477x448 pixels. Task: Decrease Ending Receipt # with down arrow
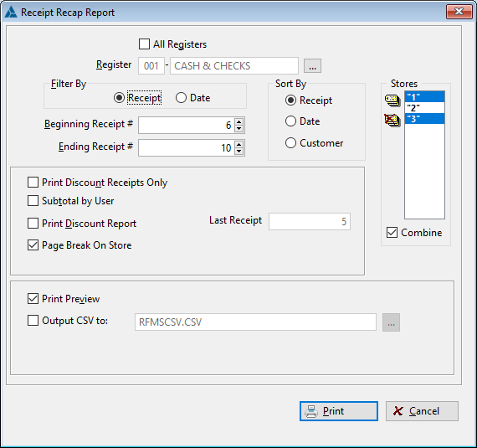point(239,151)
